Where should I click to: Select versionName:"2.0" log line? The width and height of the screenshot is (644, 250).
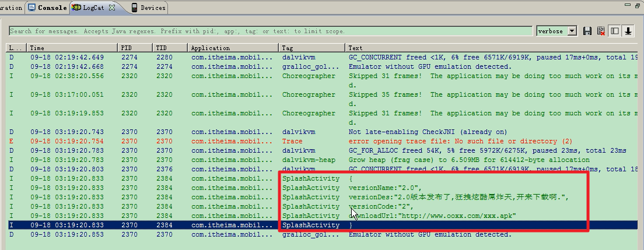pyautogui.click(x=385, y=188)
